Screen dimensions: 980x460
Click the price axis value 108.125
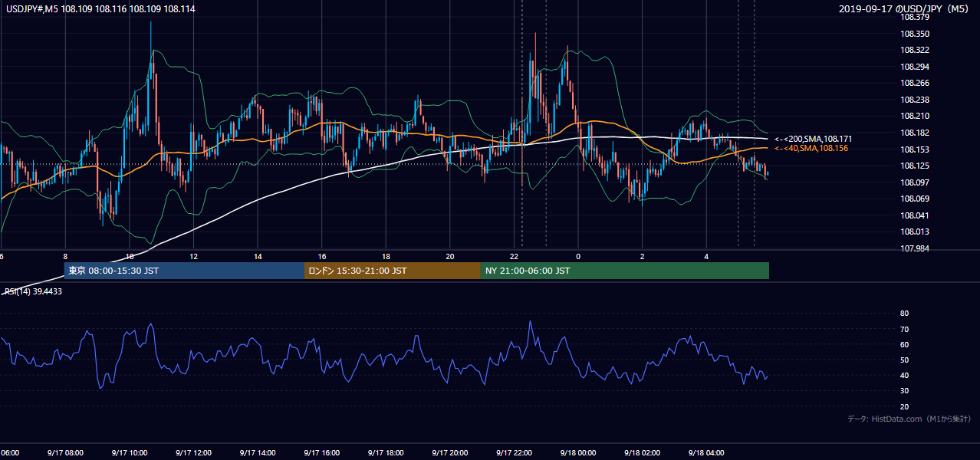point(916,166)
